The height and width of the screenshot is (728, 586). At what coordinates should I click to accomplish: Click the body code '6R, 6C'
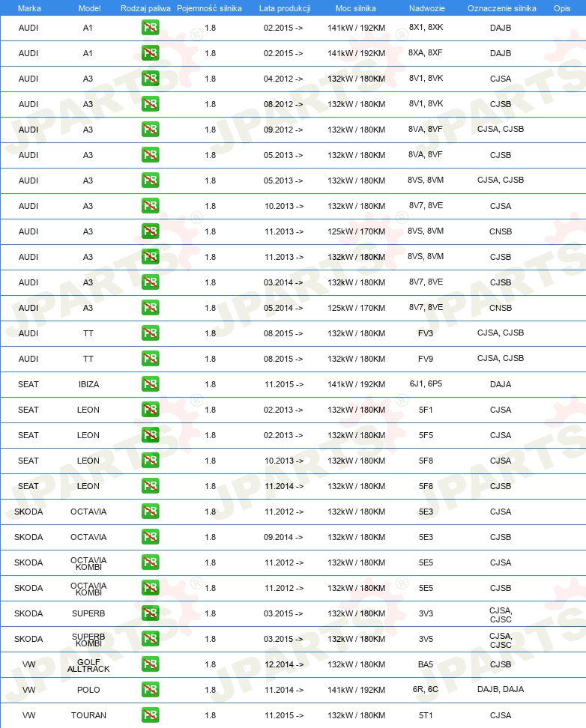click(426, 690)
